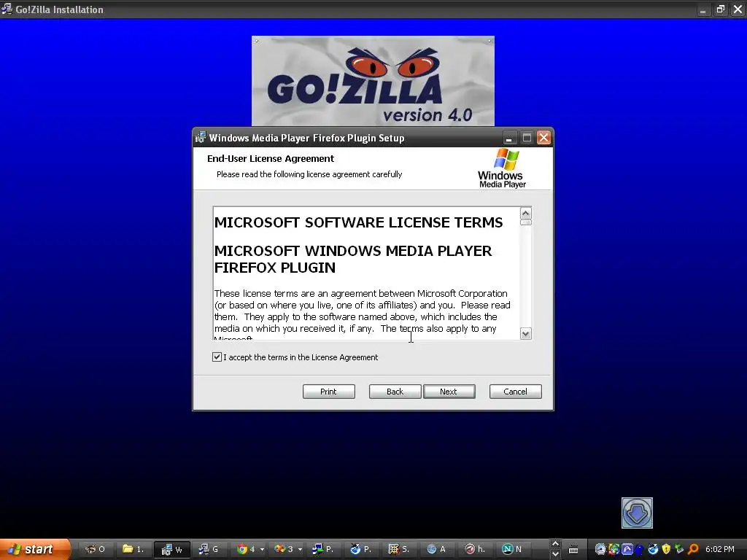The height and width of the screenshot is (560, 747).
Task: Click the speedometer tray icon
Action: [x=600, y=549]
